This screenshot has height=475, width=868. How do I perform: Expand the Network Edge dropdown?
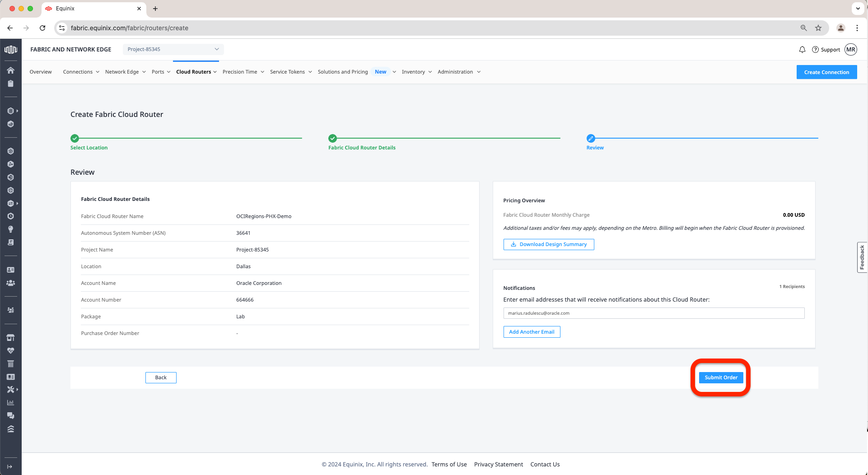(x=125, y=72)
